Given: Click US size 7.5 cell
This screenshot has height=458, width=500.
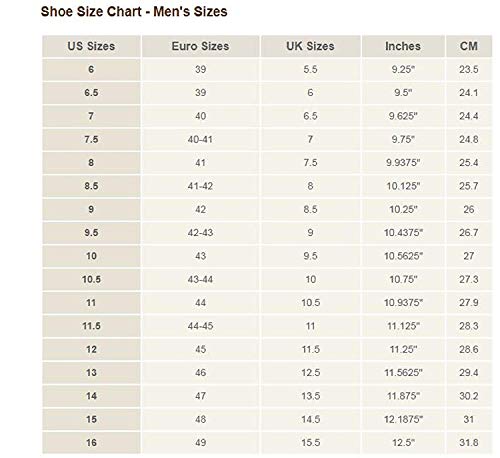Looking at the screenshot, I should [91, 139].
